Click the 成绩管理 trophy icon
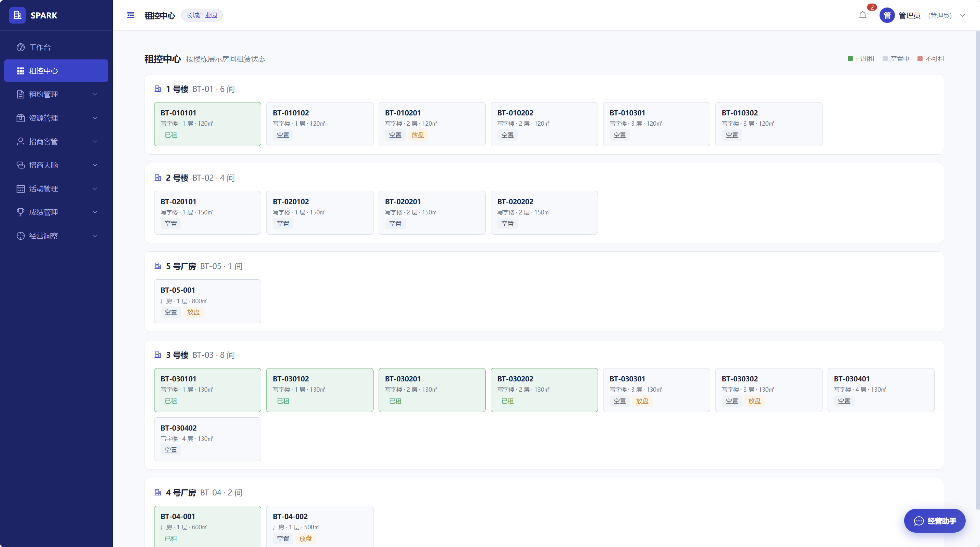 (x=21, y=212)
